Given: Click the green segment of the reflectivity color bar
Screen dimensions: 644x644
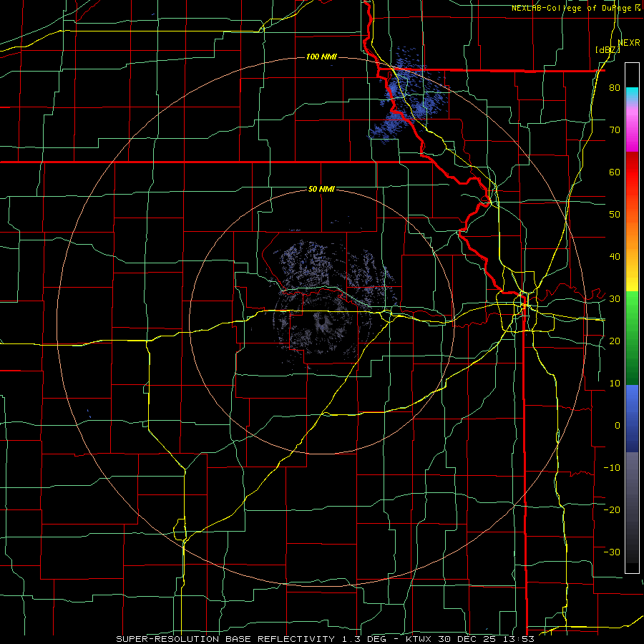Looking at the screenshot, I should tap(632, 338).
